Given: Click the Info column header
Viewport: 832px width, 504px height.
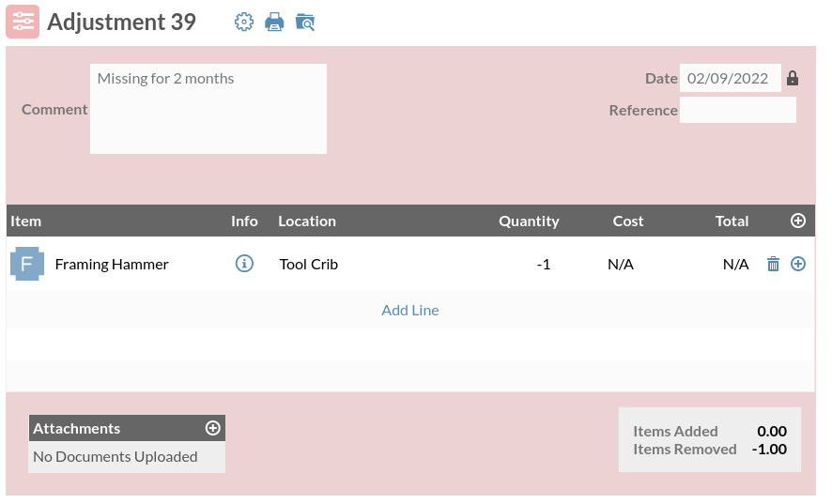Looking at the screenshot, I should click(x=244, y=221).
